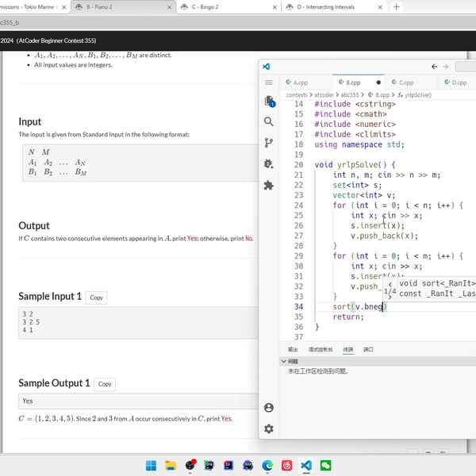Open a new browser tab
Image resolution: width=476 pixels, height=476 pixels.
pos(397,6)
